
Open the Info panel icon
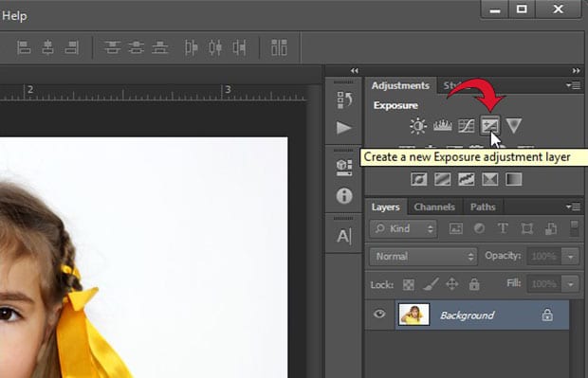344,195
